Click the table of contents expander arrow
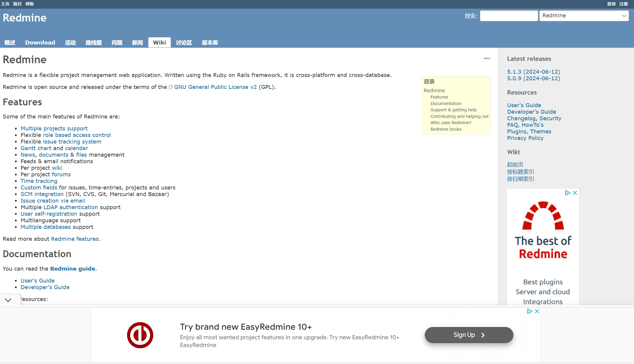Image resolution: width=634 pixels, height=364 pixels. pyautogui.click(x=8, y=300)
